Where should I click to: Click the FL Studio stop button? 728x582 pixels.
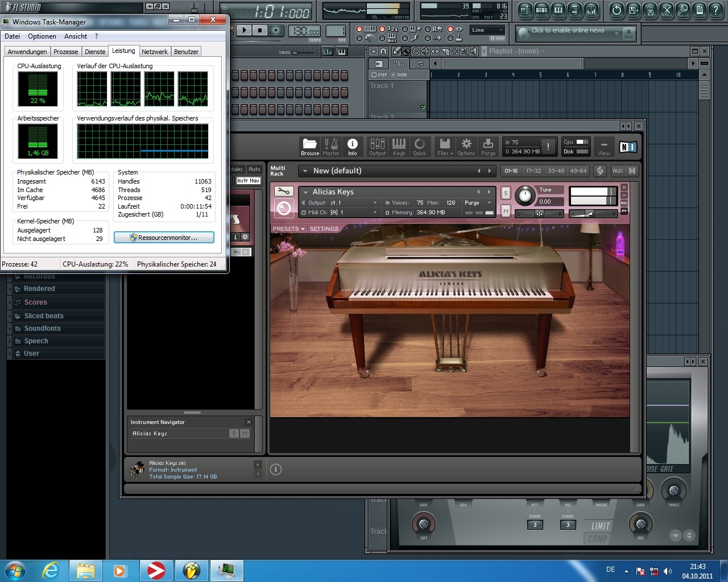260,31
